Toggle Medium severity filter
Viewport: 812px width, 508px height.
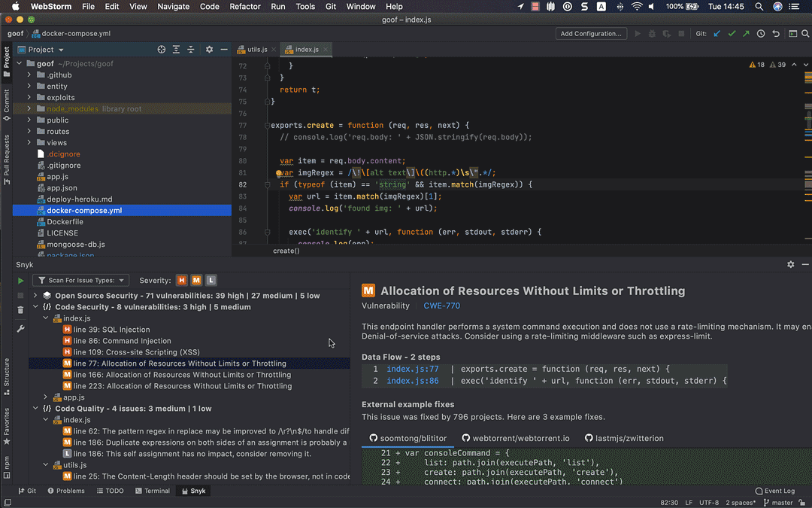click(x=196, y=281)
